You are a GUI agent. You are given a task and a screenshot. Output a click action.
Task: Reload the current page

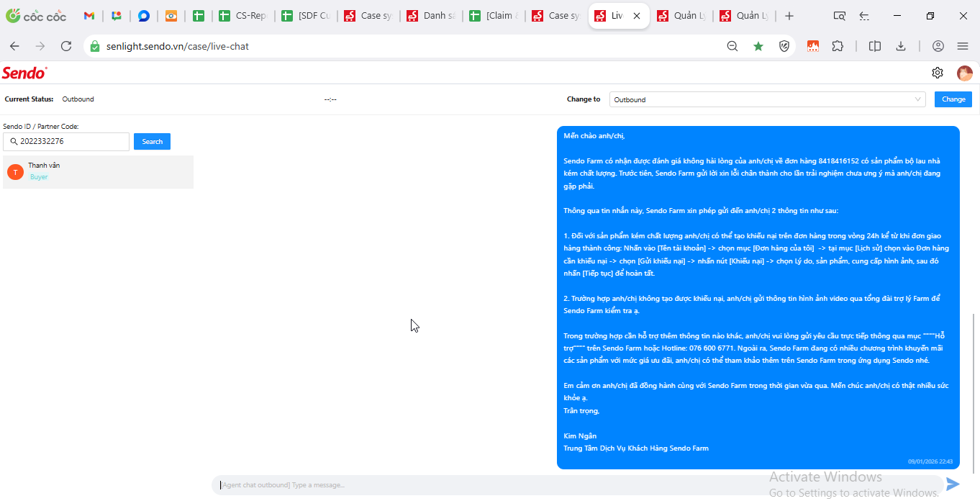click(66, 46)
